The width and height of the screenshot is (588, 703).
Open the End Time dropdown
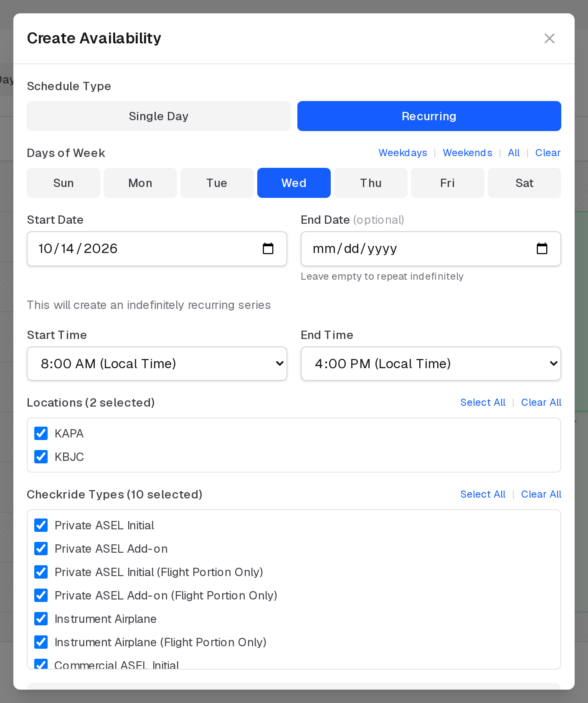click(431, 364)
